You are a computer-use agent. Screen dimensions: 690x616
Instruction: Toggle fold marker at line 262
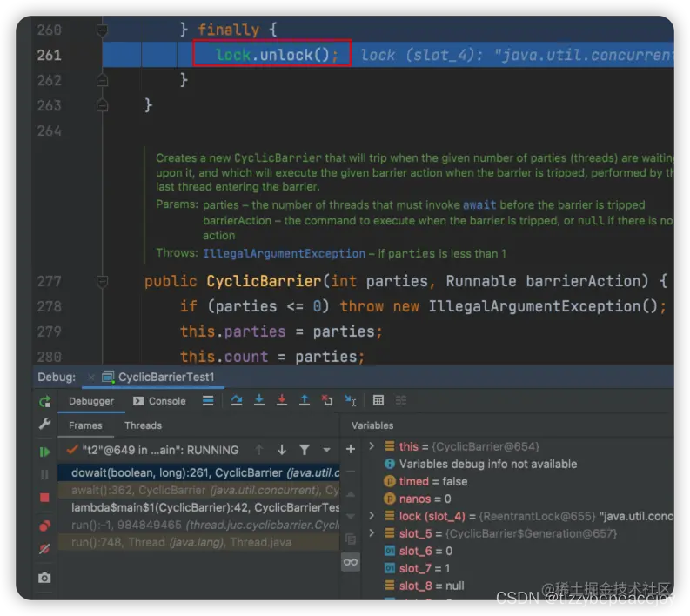pyautogui.click(x=102, y=80)
